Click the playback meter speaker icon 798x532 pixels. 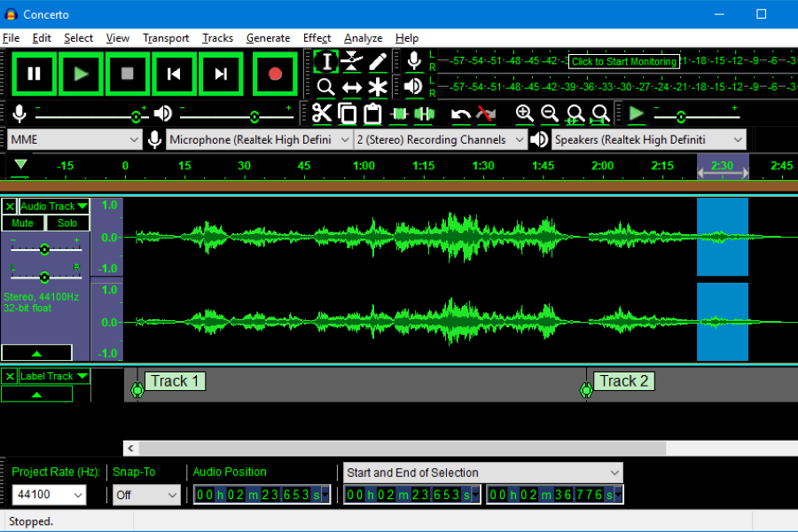coord(413,87)
